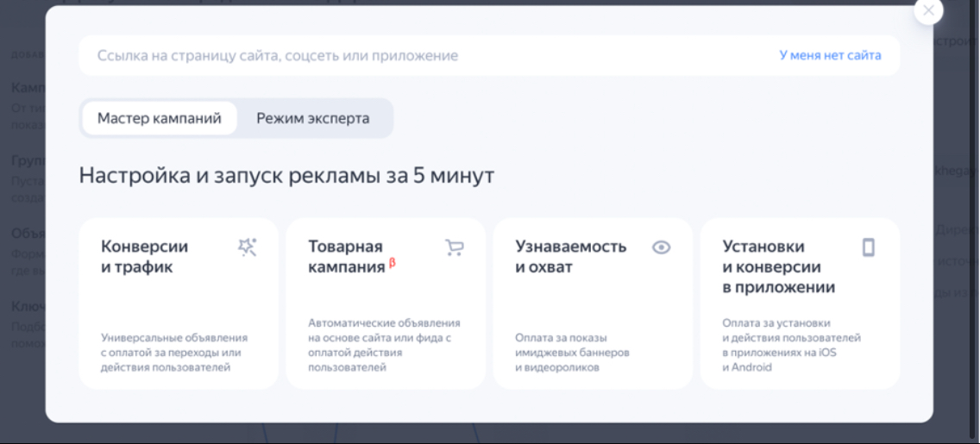Pick the Узнаваемость и охват title
The width and height of the screenshot is (980, 444).
(x=570, y=257)
